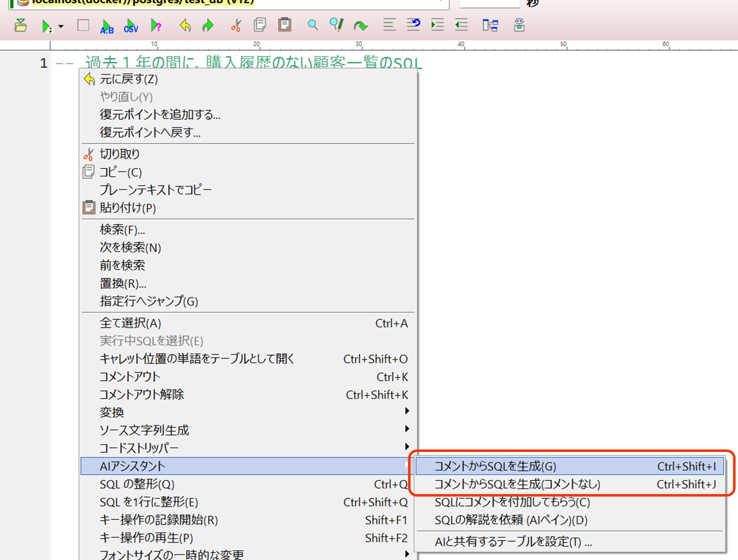Image resolution: width=738 pixels, height=560 pixels.
Task: Click line number 1 in the editor gutter
Action: pos(44,63)
